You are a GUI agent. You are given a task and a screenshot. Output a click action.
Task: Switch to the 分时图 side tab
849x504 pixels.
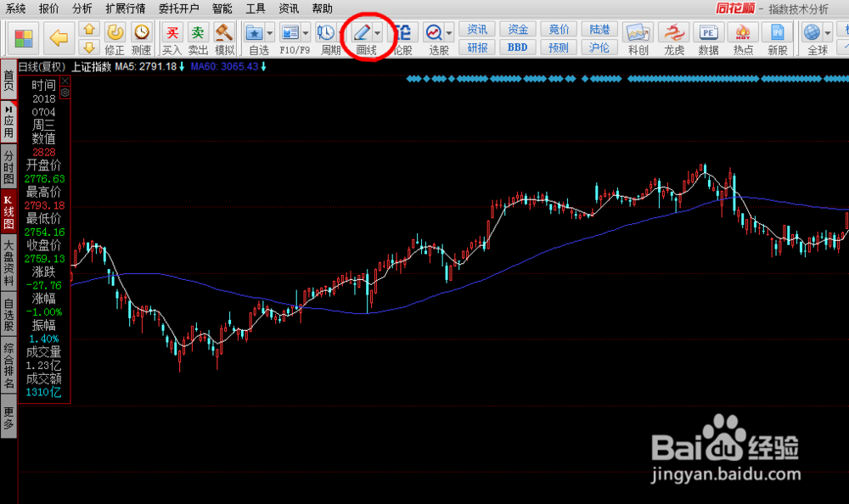8,165
